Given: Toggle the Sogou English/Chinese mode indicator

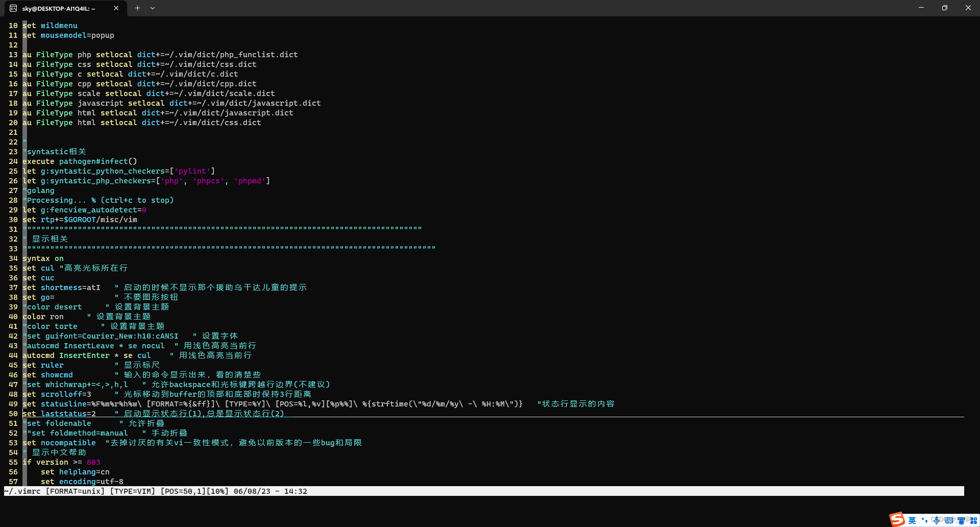Looking at the screenshot, I should 912,520.
